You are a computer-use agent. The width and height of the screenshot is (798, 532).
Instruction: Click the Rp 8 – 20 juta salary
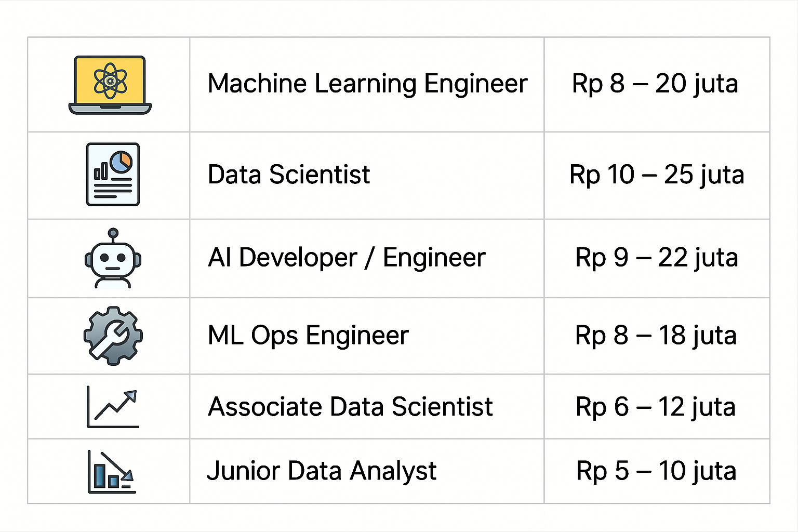[x=655, y=84]
